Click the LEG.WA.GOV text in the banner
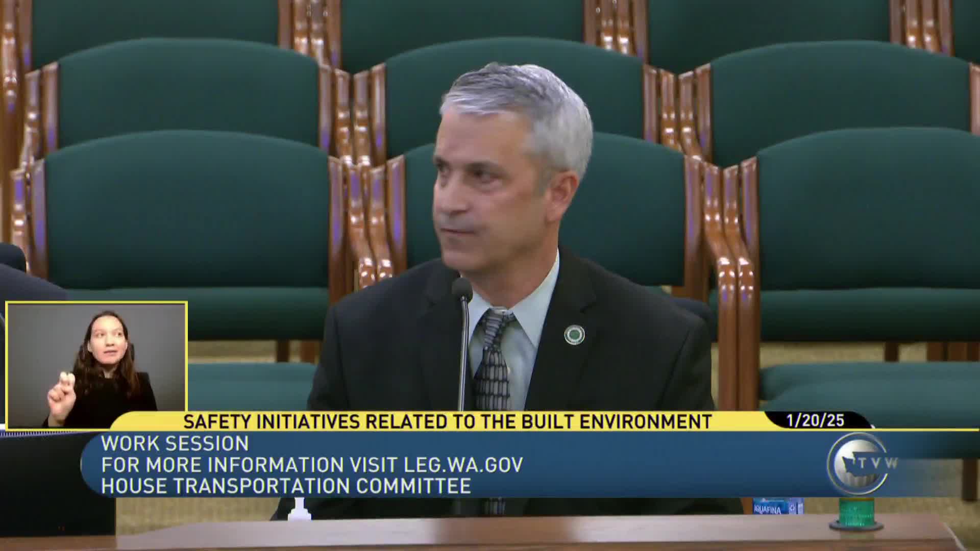980x551 pixels. 463,465
